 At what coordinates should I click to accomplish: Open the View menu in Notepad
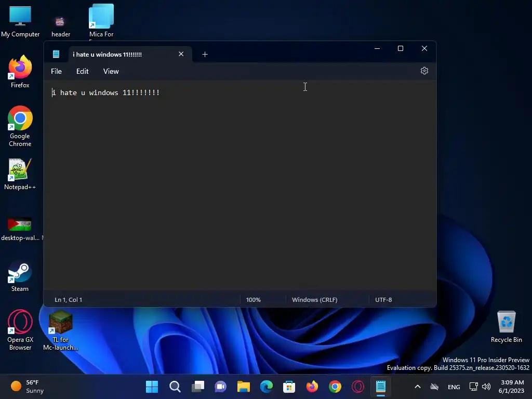(x=111, y=71)
